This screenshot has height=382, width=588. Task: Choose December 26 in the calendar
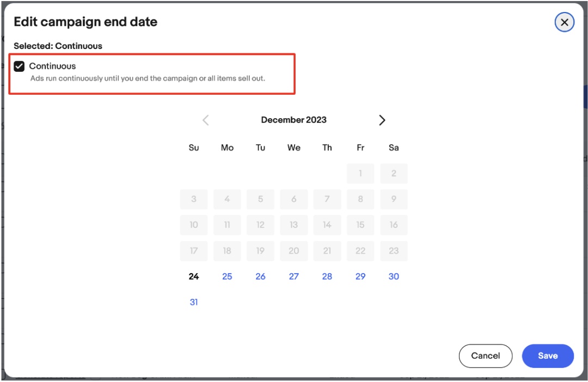[x=260, y=276]
